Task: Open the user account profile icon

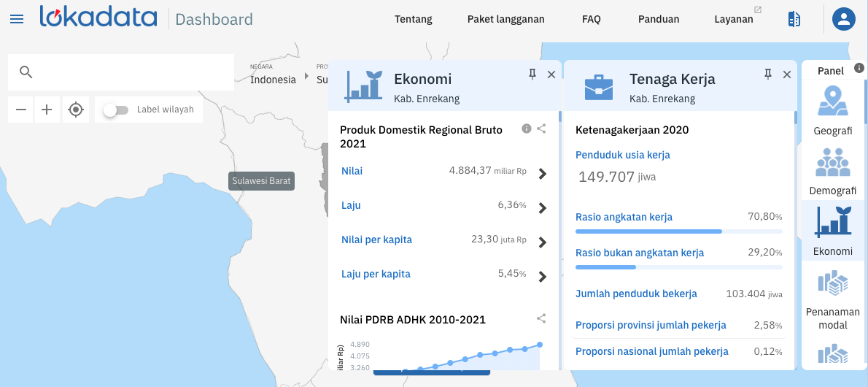Action: pos(844,20)
